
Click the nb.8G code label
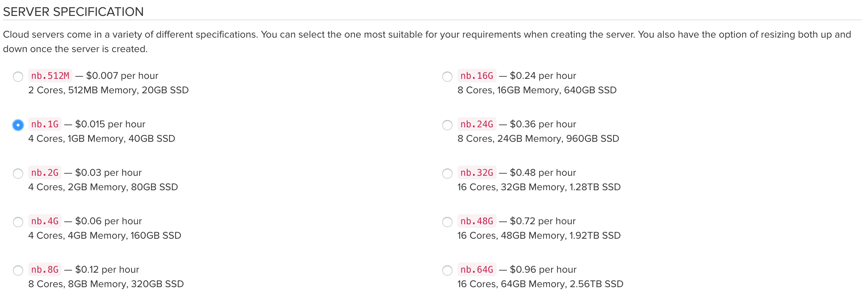pyautogui.click(x=45, y=270)
